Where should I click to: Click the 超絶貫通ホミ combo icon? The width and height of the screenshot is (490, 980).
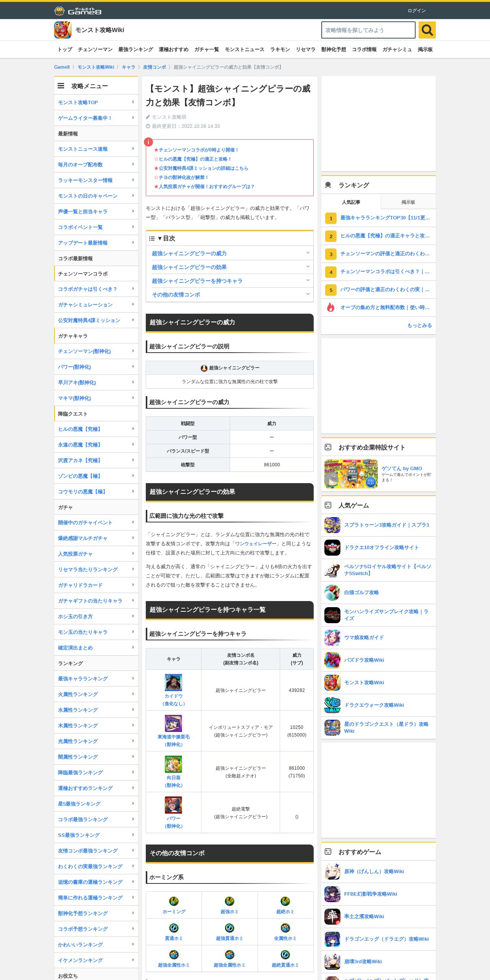pyautogui.click(x=285, y=955)
